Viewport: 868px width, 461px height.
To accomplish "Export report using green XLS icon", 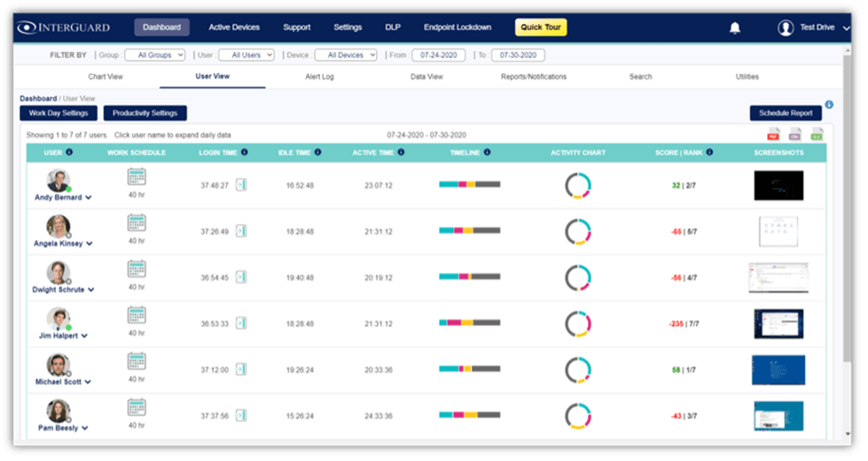I will tap(817, 135).
